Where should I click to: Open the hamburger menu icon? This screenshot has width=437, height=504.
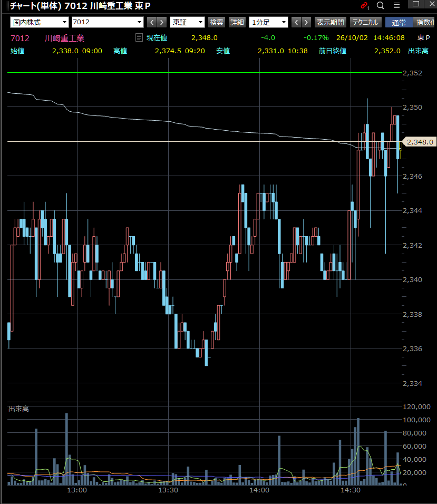click(396, 5)
